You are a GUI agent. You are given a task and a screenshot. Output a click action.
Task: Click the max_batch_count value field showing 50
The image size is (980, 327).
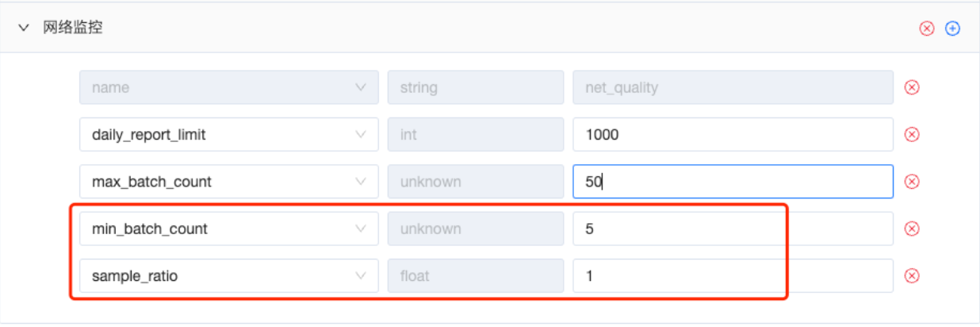[733, 182]
